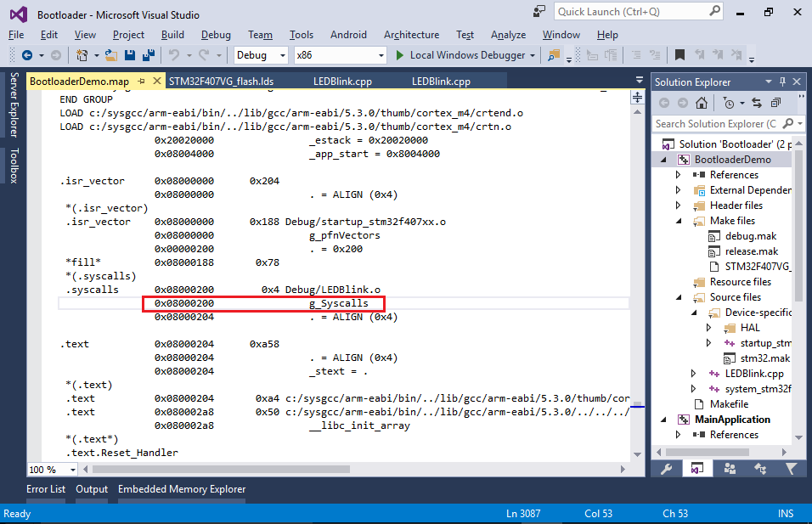Open Properties via the wrench tab icon
The image size is (812, 524).
coord(667,469)
